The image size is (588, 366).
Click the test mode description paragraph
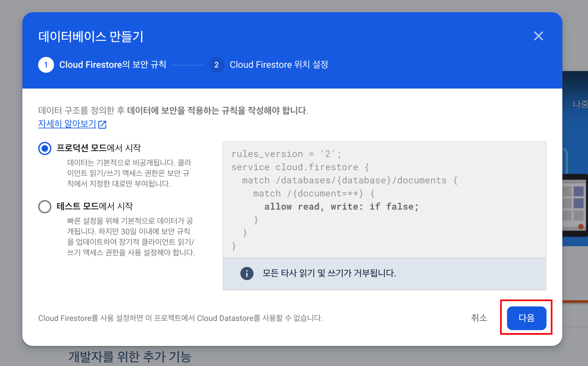pos(131,237)
